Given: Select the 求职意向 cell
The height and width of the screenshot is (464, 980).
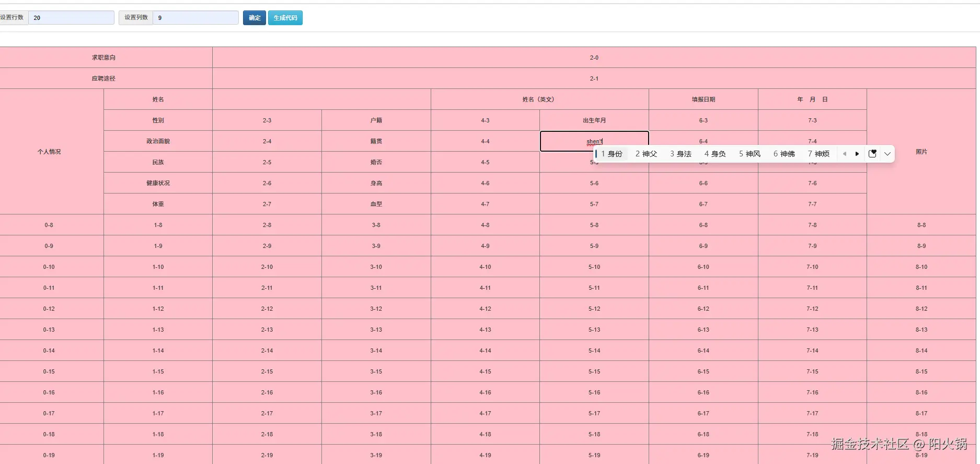Looking at the screenshot, I should [x=106, y=58].
